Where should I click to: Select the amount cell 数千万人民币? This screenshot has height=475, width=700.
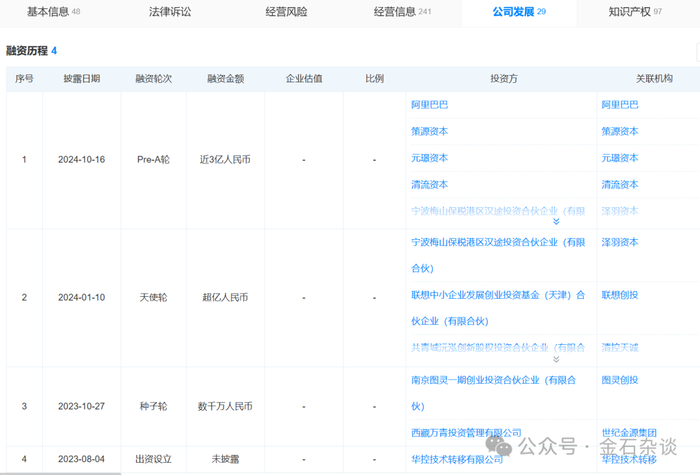click(x=225, y=407)
